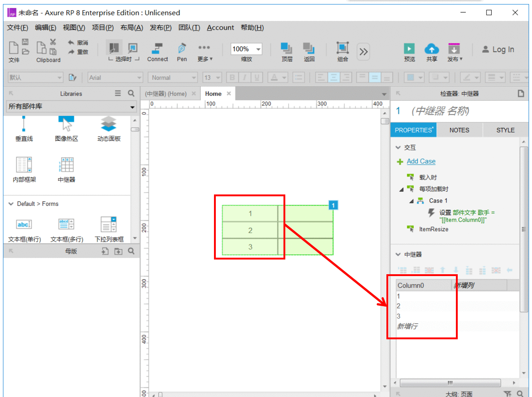The image size is (532, 397).
Task: Switch to the NOTES tab
Action: click(x=459, y=130)
